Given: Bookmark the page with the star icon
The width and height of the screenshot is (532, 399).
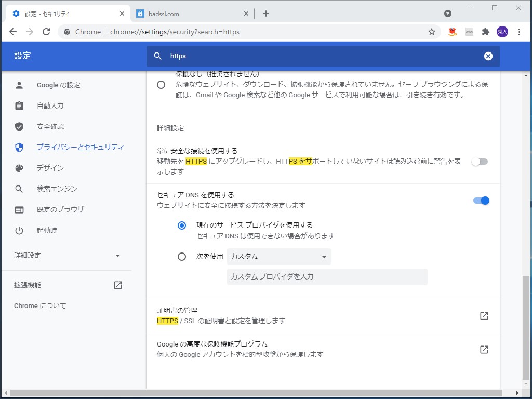Looking at the screenshot, I should click(x=432, y=32).
